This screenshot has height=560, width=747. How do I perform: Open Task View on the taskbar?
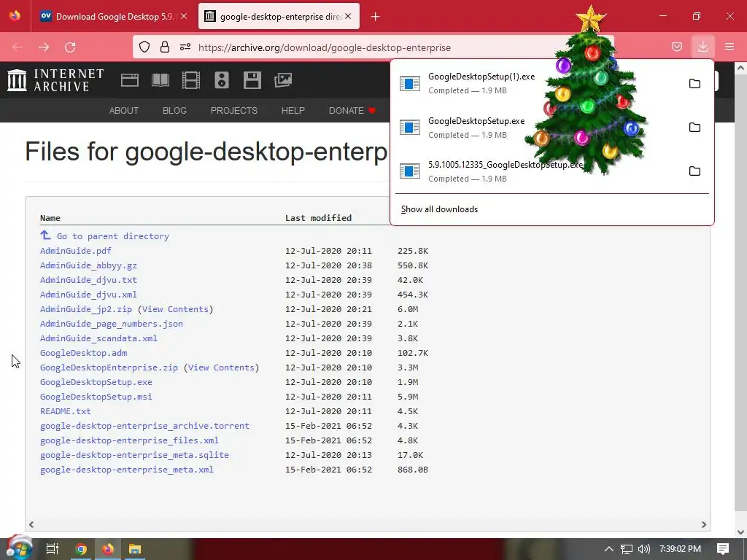[53, 549]
